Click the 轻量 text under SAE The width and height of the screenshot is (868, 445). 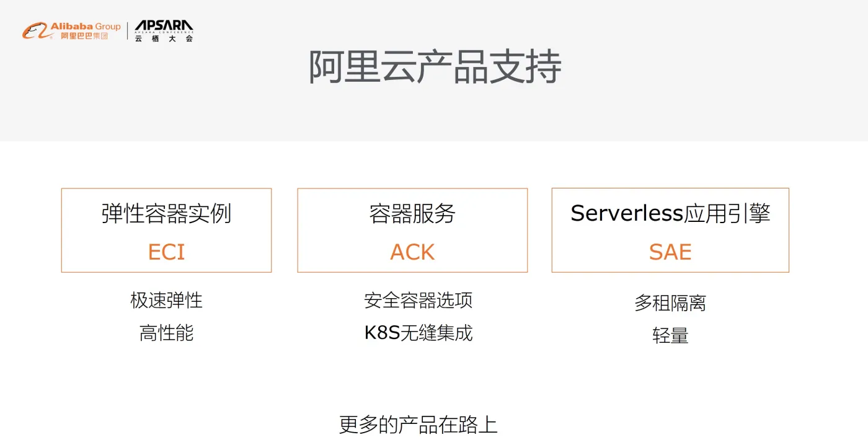(670, 336)
